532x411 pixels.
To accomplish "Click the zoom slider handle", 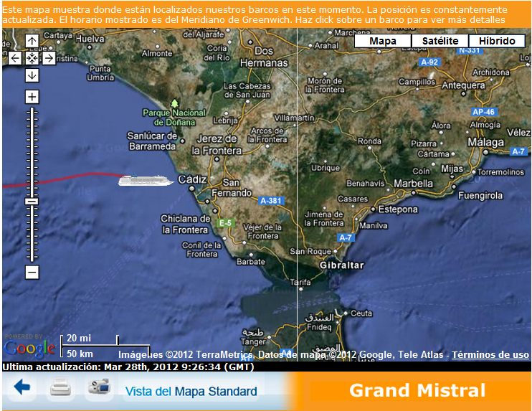I will [32, 202].
